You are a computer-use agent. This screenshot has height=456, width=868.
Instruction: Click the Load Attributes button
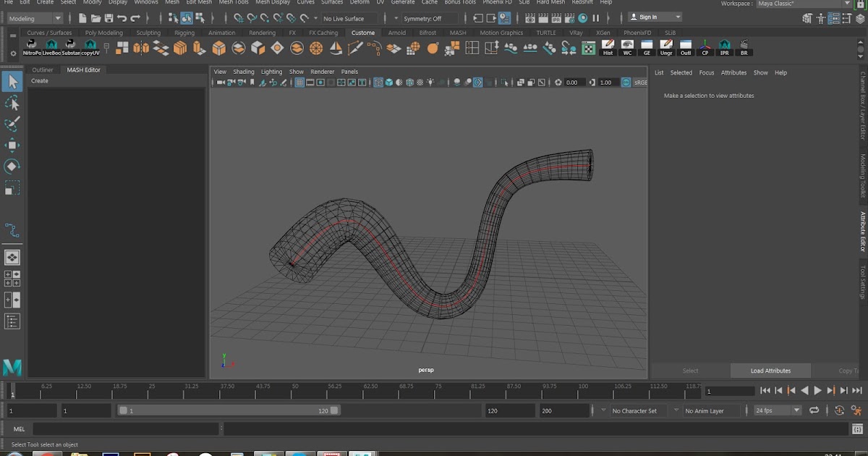[x=770, y=370]
